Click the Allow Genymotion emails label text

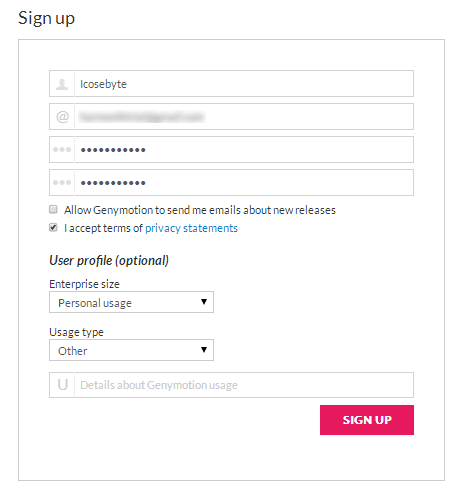point(200,210)
